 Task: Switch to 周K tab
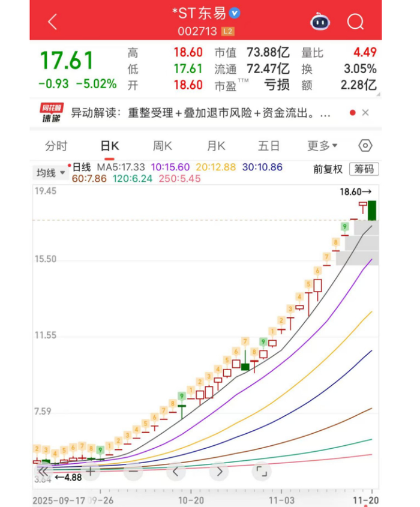point(163,146)
